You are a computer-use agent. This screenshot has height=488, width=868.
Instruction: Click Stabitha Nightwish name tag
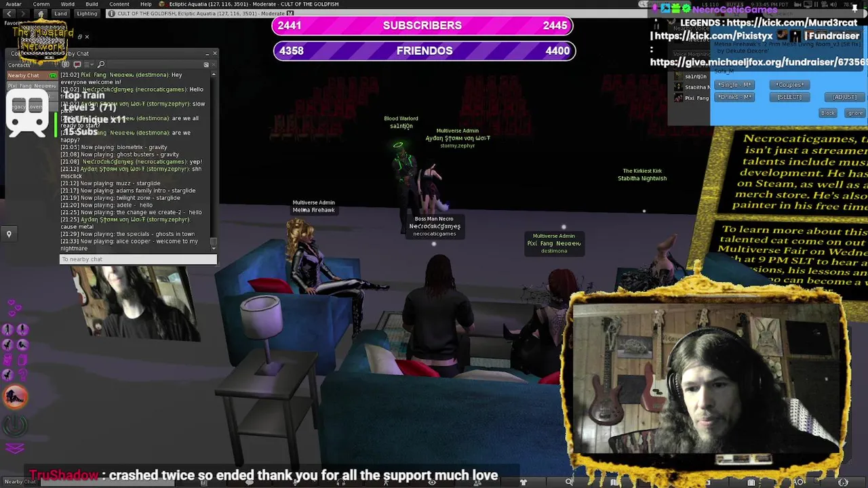(x=642, y=175)
